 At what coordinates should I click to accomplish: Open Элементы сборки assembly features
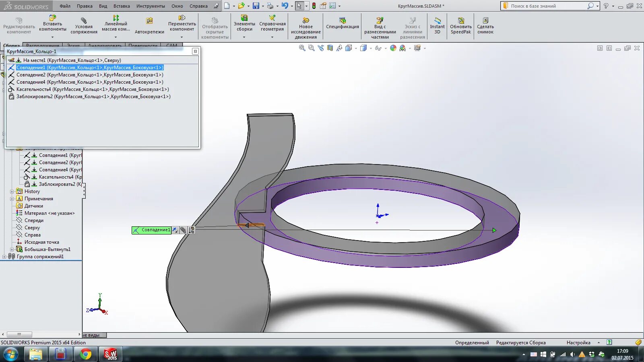244,23
